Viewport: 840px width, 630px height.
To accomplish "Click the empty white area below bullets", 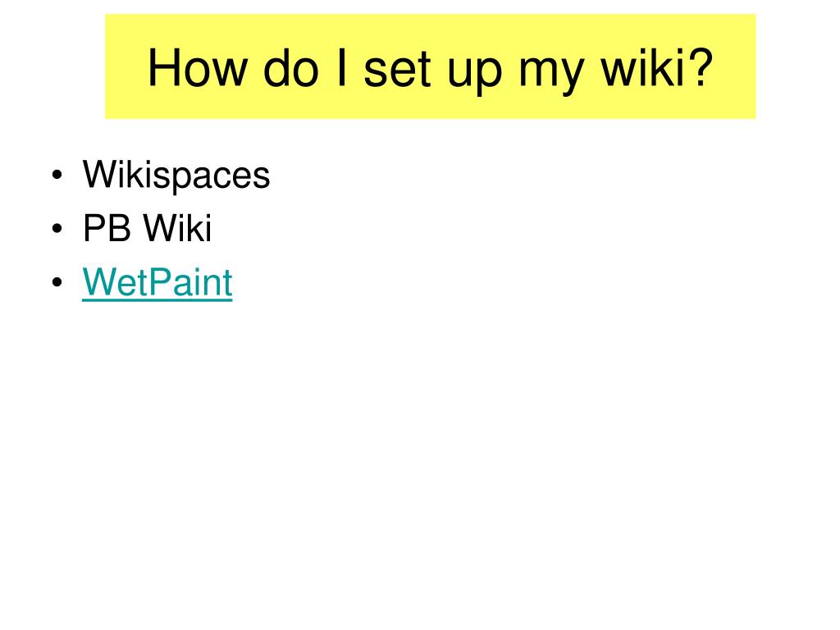I will [x=420, y=455].
